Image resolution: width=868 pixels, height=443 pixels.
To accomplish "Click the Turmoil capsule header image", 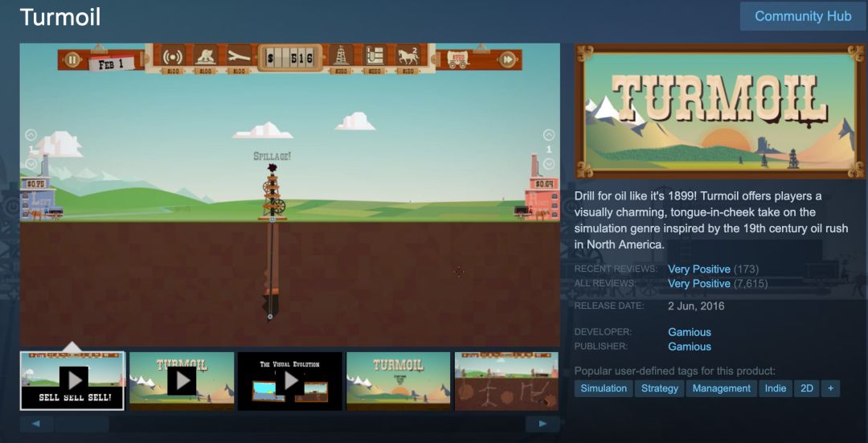I will pyautogui.click(x=719, y=111).
